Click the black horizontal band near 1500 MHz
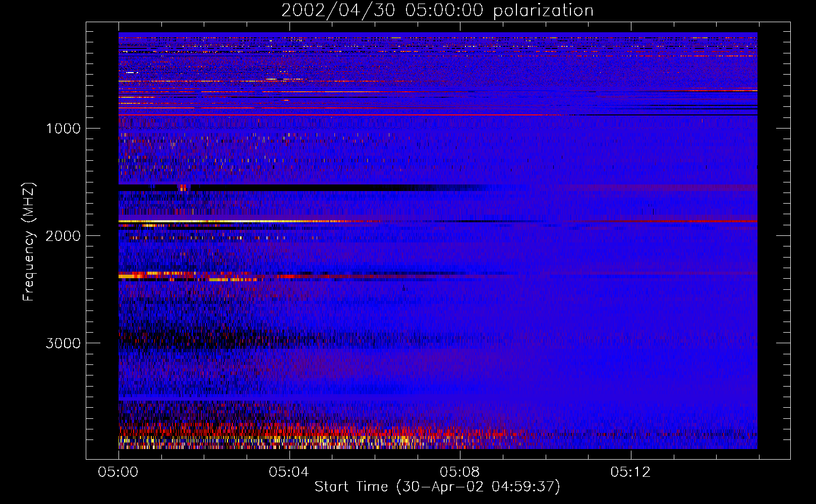This screenshot has width=816, height=504. tap(303, 187)
